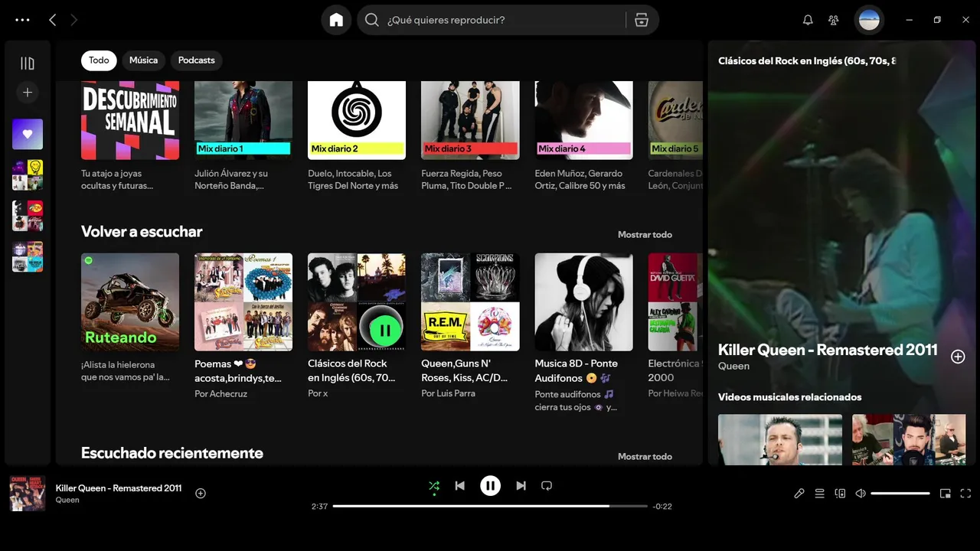Image resolution: width=980 pixels, height=551 pixels.
Task: Go back with the left arrow
Action: [x=52, y=20]
